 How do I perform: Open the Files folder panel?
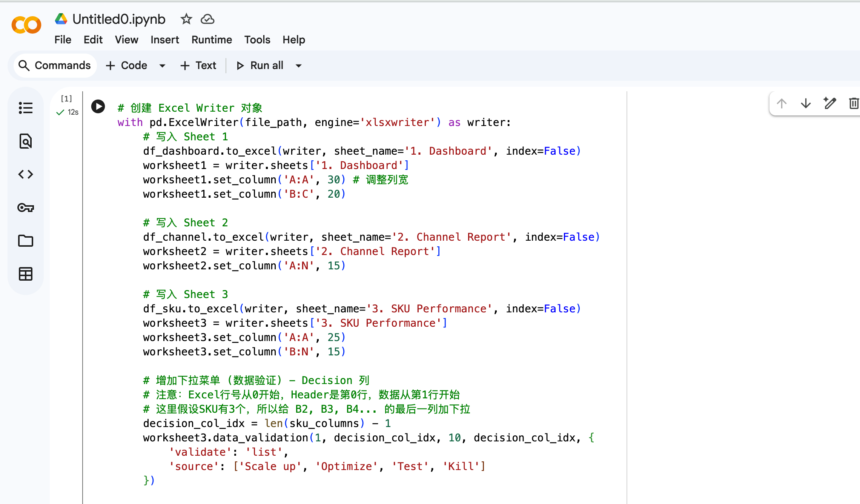(26, 241)
